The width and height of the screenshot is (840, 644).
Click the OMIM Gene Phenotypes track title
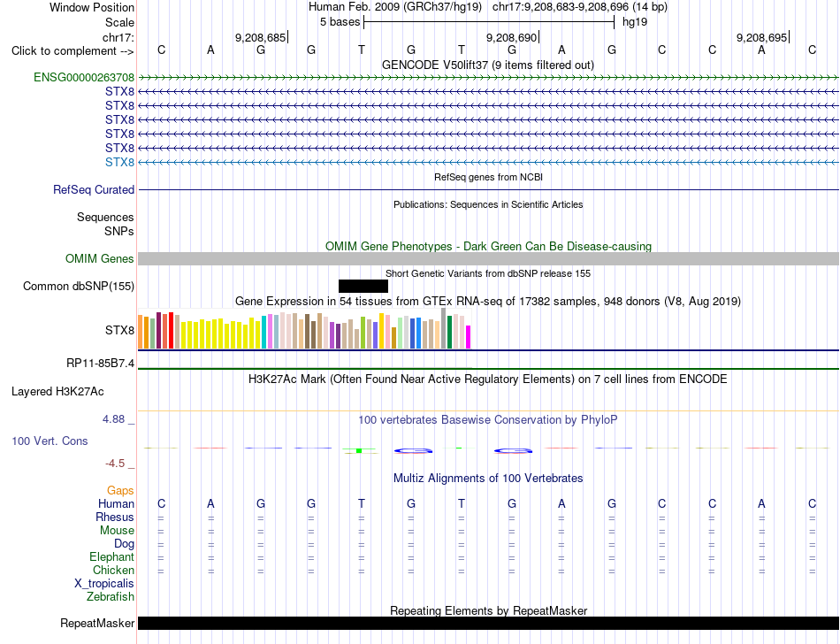[x=489, y=247]
